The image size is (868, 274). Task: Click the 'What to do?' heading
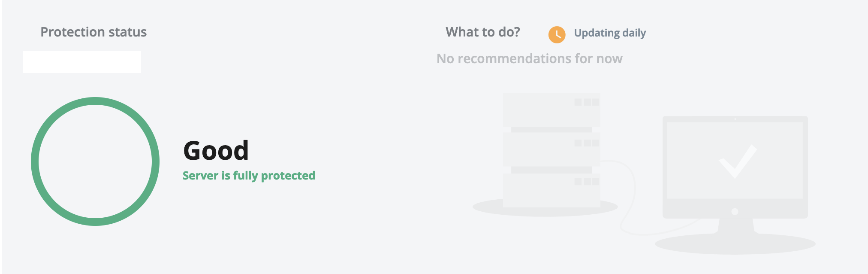pyautogui.click(x=482, y=32)
